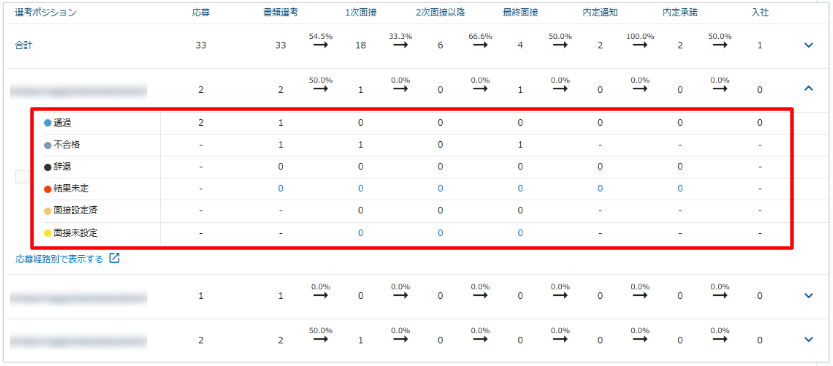Click the 結果未定 status label
This screenshot has height=366, width=833.
tap(71, 189)
